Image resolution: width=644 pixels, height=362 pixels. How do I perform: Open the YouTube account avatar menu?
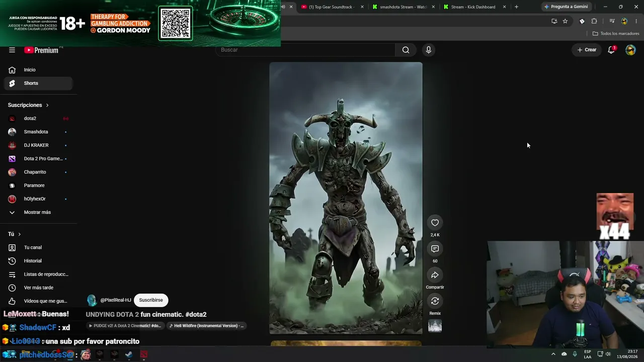[630, 50]
